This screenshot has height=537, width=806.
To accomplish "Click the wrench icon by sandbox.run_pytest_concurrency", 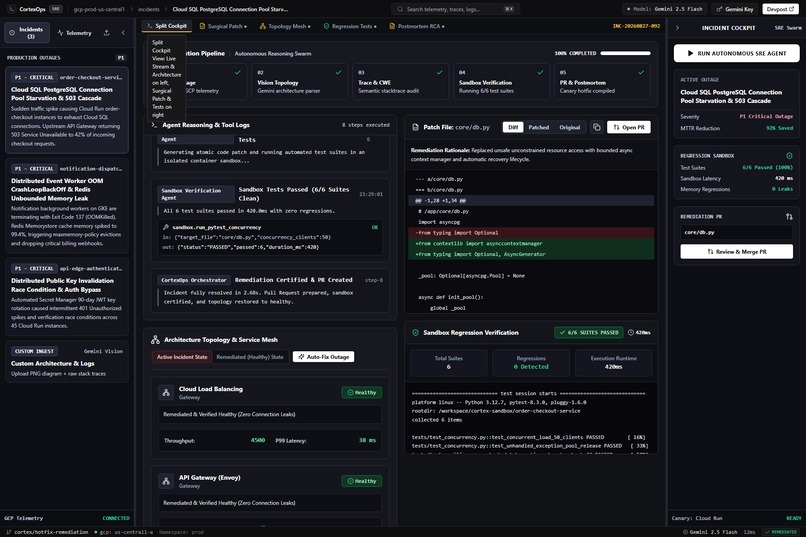I will pos(166,227).
